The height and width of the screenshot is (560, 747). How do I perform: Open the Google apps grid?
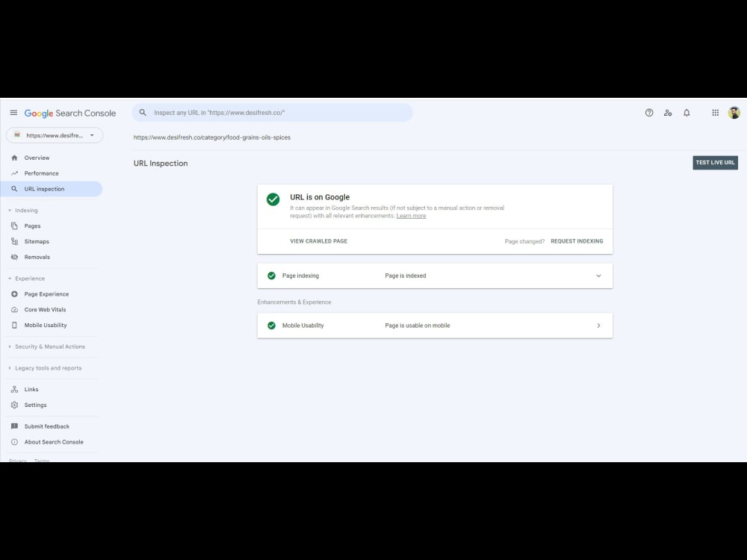point(716,113)
